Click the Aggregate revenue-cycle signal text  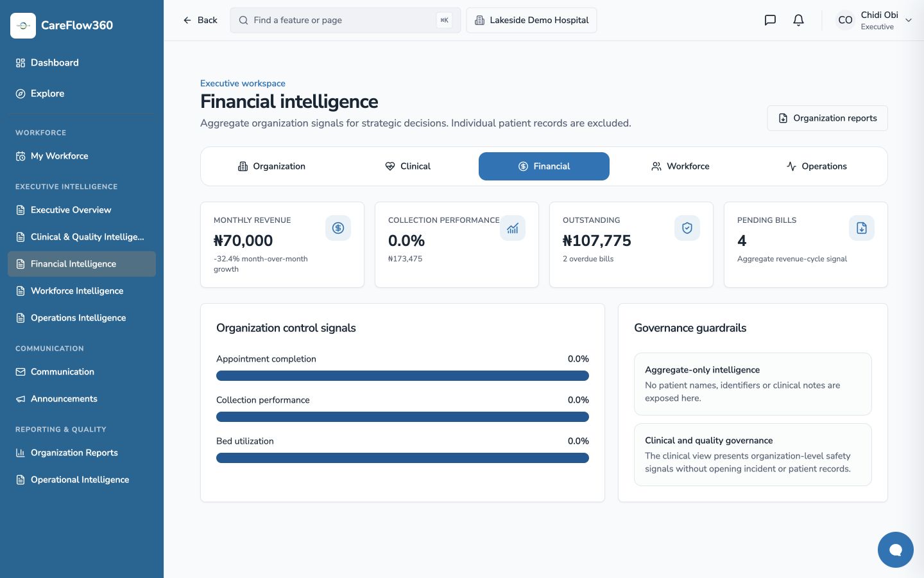792,259
